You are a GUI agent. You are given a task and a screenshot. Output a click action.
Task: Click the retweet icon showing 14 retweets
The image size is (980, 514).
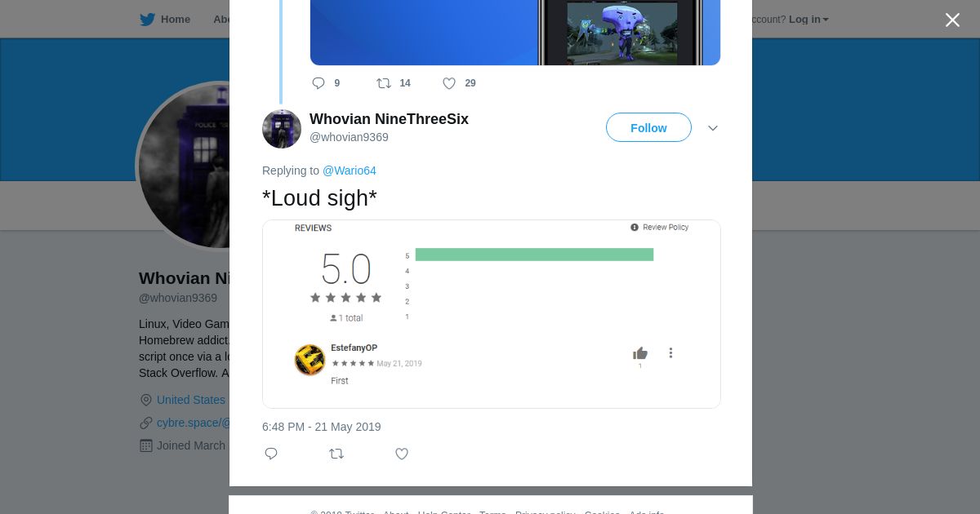pos(384,83)
